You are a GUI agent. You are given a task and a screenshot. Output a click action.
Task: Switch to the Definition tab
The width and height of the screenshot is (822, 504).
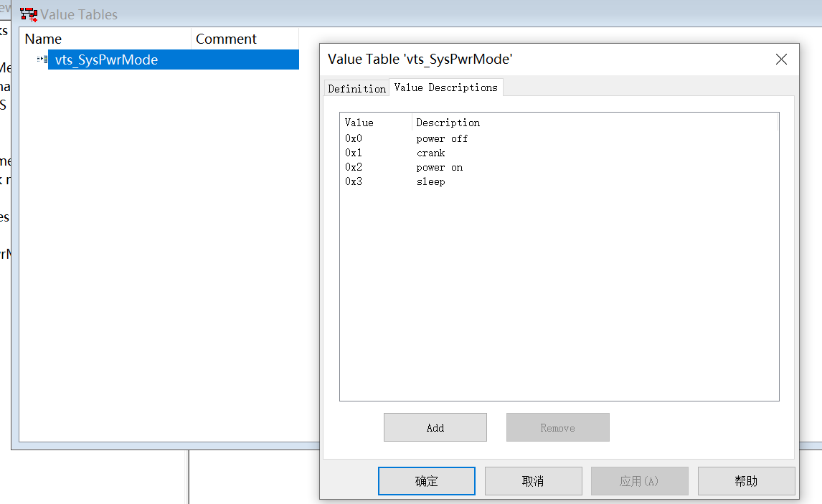point(356,88)
